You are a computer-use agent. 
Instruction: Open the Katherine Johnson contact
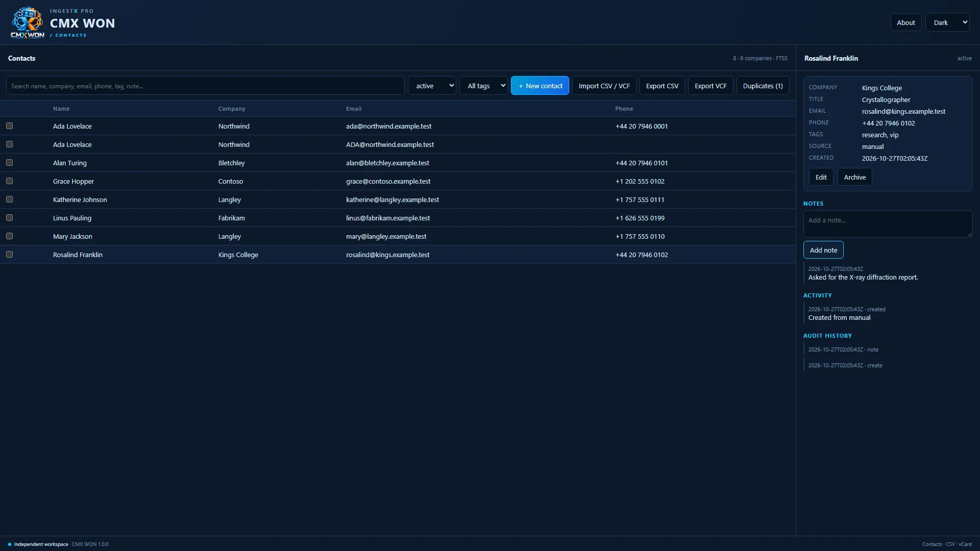click(398, 199)
